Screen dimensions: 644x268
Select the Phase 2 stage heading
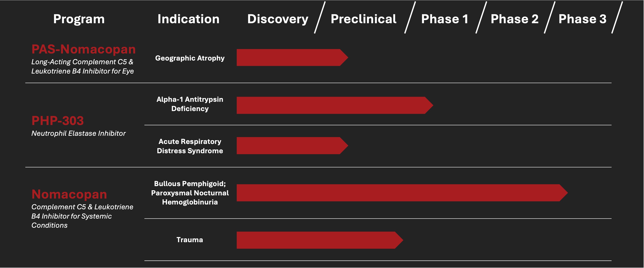514,19
